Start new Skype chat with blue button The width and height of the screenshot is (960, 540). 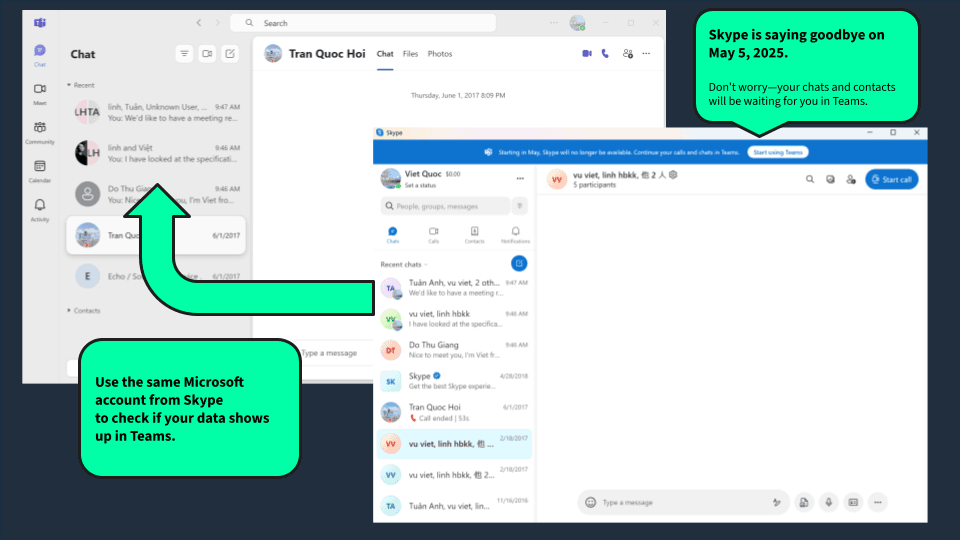(519, 263)
